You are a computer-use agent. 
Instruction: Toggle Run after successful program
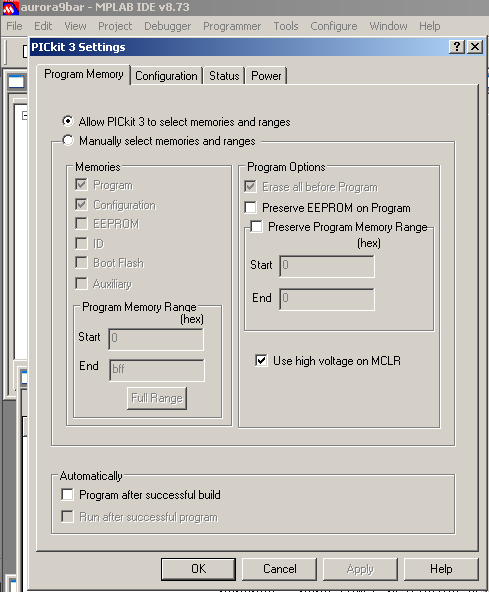[67, 516]
